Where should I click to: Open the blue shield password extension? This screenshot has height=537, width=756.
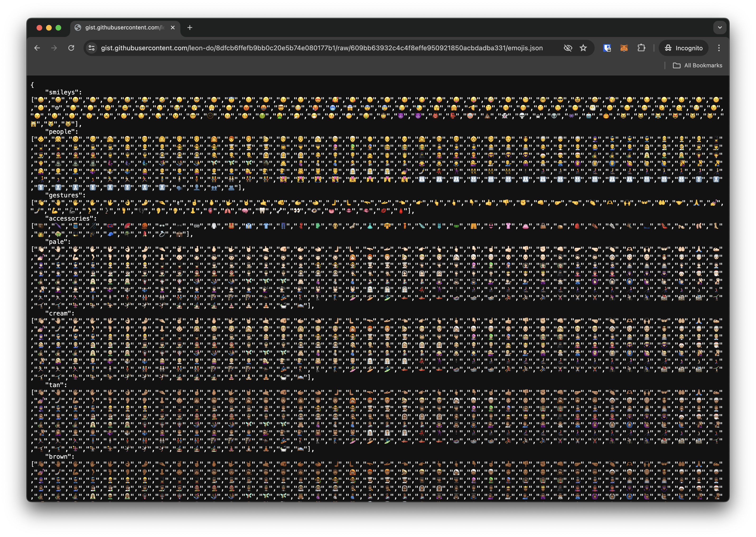[x=607, y=48]
